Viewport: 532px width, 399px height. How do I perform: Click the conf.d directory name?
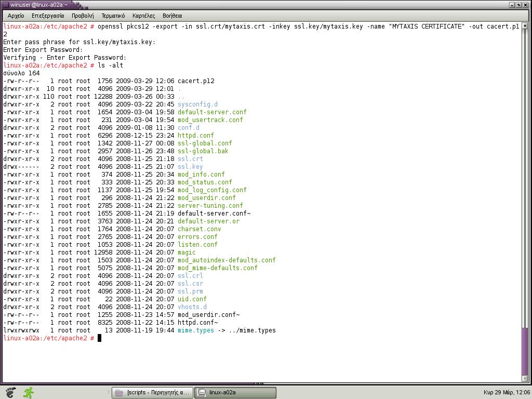(x=189, y=128)
